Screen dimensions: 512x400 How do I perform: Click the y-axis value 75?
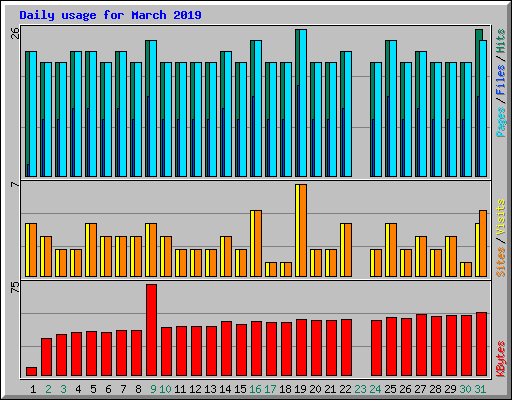click(15, 287)
